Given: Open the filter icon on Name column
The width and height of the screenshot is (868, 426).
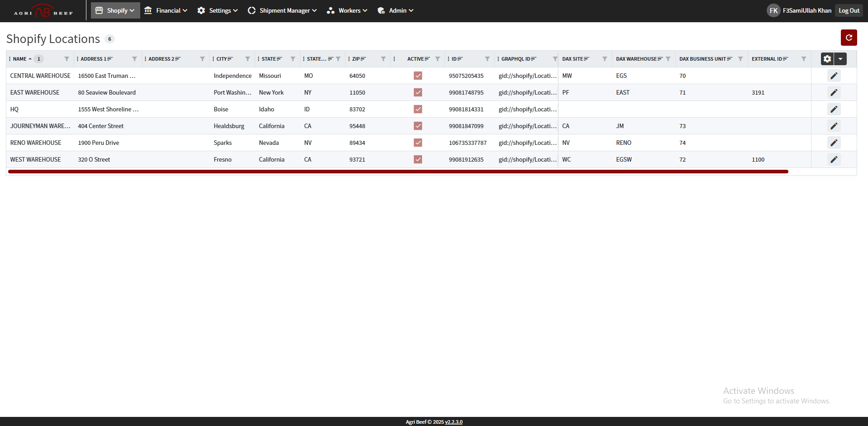Looking at the screenshot, I should [x=66, y=59].
